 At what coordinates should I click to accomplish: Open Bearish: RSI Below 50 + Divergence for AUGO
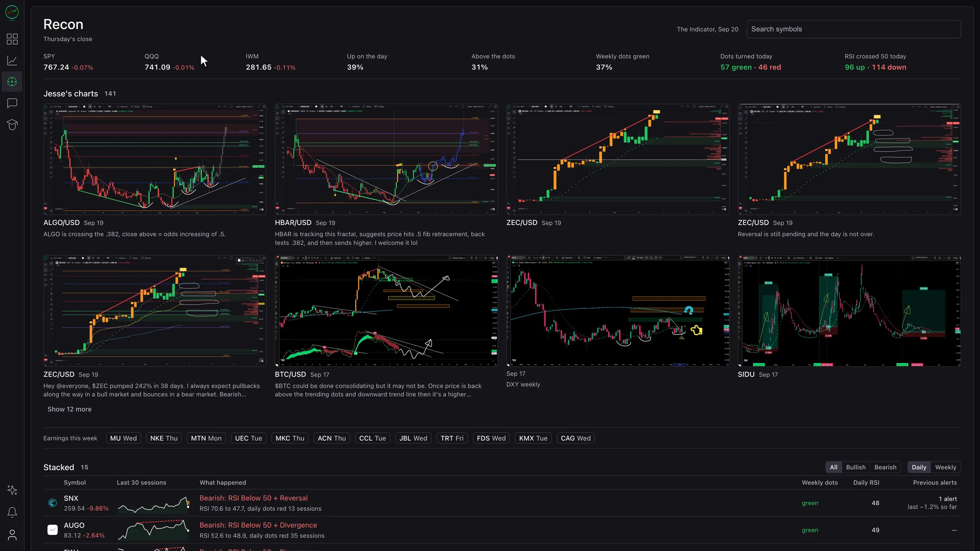tap(258, 525)
